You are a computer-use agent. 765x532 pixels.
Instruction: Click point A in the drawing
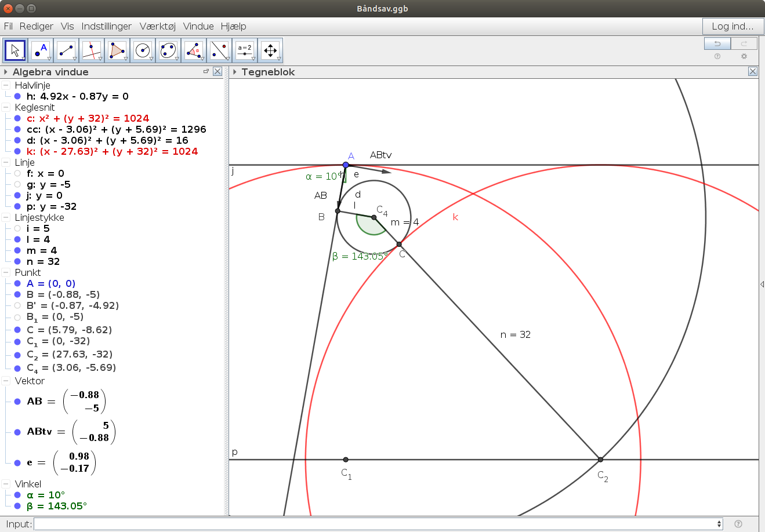(346, 165)
